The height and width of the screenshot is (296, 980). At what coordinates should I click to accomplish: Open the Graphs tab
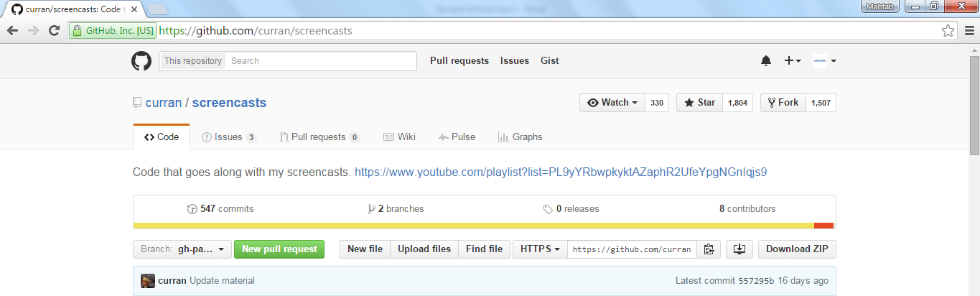pos(521,137)
